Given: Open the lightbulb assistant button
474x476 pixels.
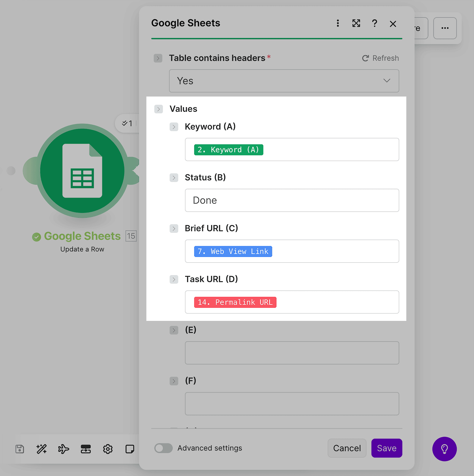Looking at the screenshot, I should [x=444, y=449].
